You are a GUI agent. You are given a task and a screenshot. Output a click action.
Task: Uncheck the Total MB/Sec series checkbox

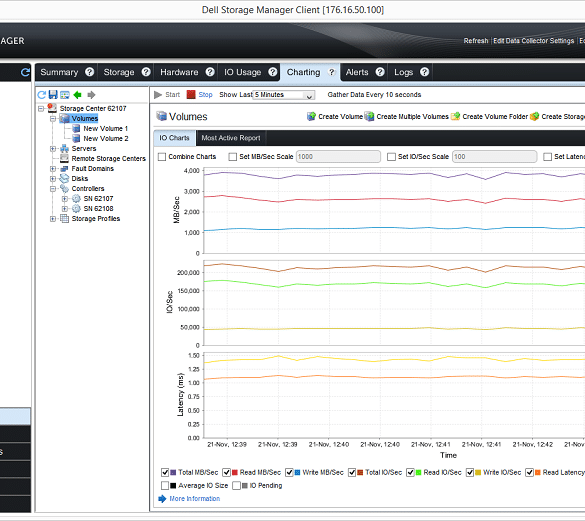tap(165, 472)
